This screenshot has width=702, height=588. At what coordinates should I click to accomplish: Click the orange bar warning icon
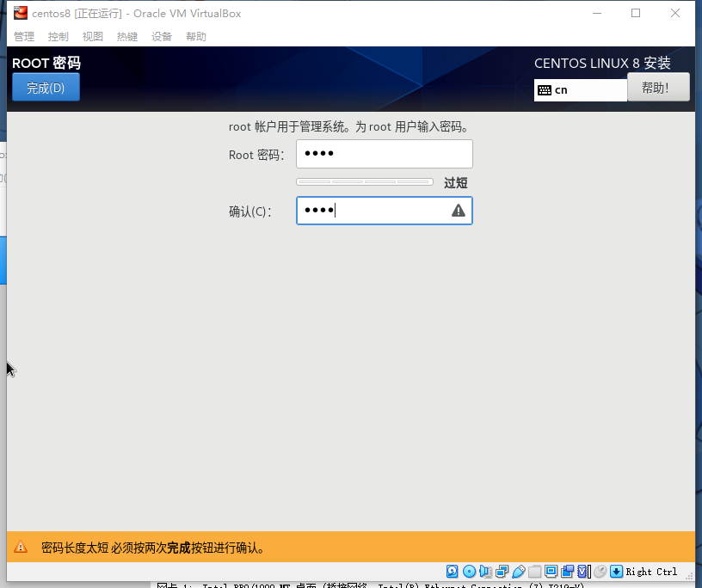coord(21,547)
